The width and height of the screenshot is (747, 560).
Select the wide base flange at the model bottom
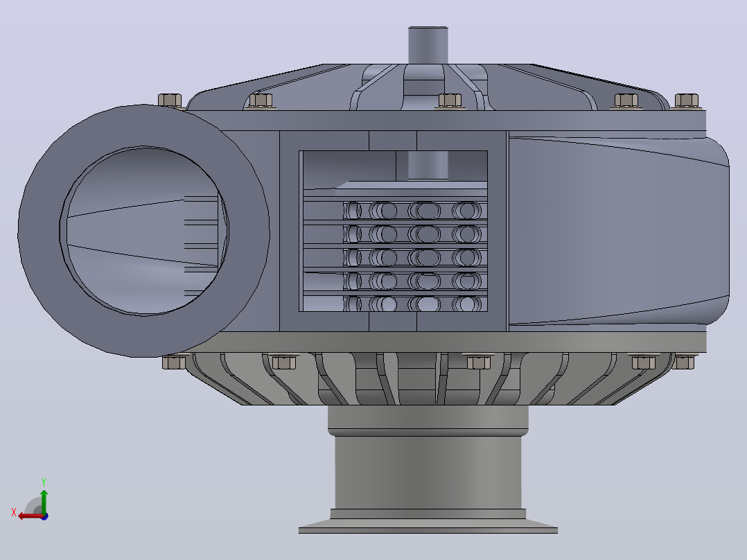(x=428, y=526)
